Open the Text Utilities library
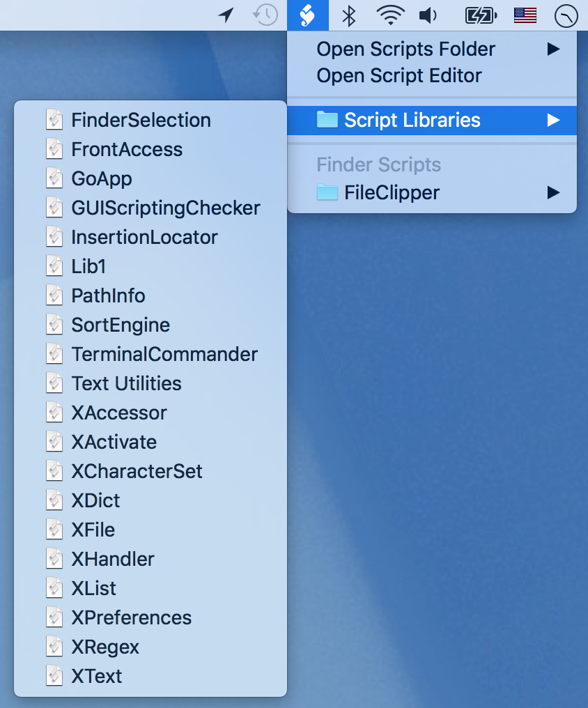The width and height of the screenshot is (588, 708). (x=126, y=383)
